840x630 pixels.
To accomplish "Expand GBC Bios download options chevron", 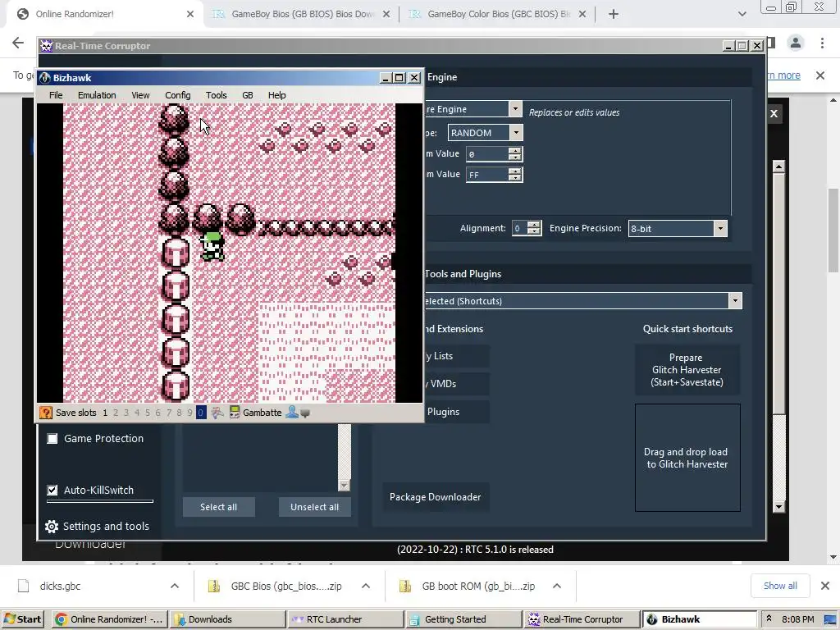I will (x=366, y=586).
